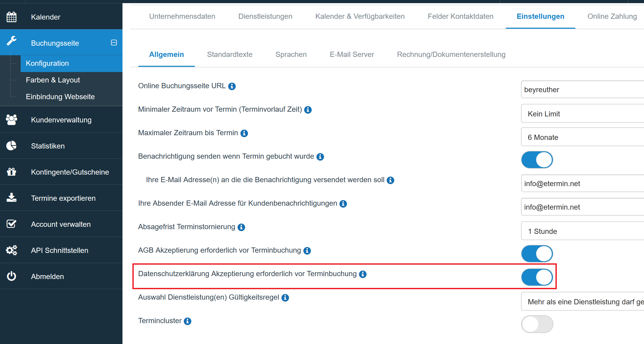Show info for Auswahl Dienstleistung(en) Gültigkeitsregel
This screenshot has height=344, width=644.
tap(285, 298)
